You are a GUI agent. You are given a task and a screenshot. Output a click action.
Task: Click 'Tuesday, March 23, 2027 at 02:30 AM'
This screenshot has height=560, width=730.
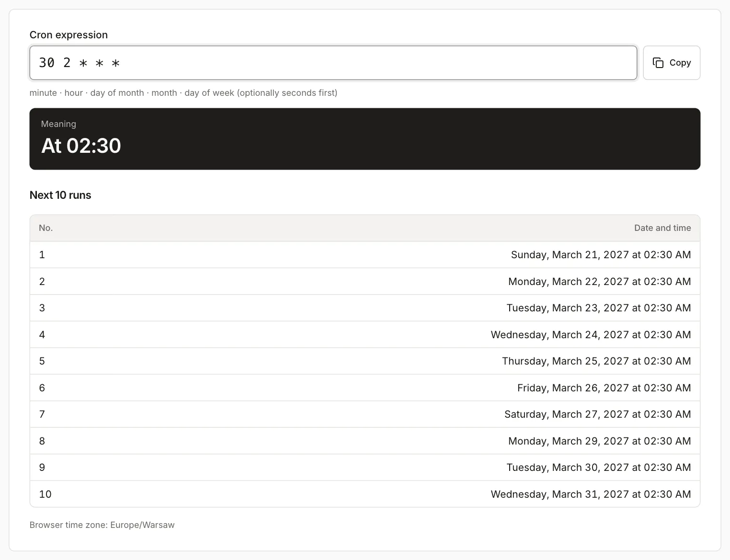coord(599,308)
